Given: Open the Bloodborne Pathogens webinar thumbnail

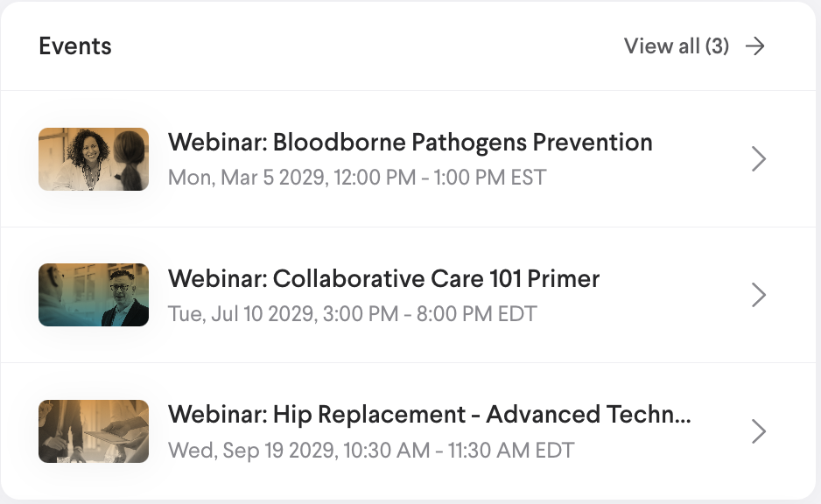Looking at the screenshot, I should tap(94, 159).
